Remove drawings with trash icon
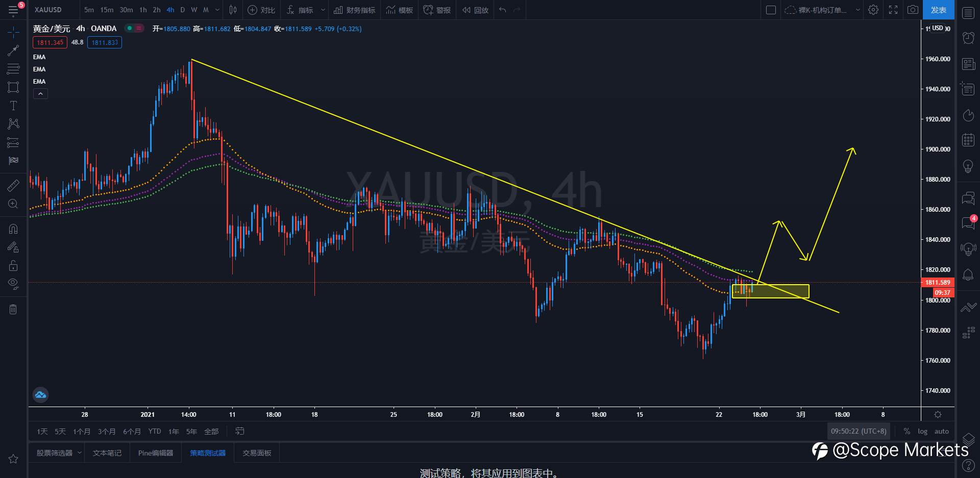The image size is (980, 478). [13, 309]
